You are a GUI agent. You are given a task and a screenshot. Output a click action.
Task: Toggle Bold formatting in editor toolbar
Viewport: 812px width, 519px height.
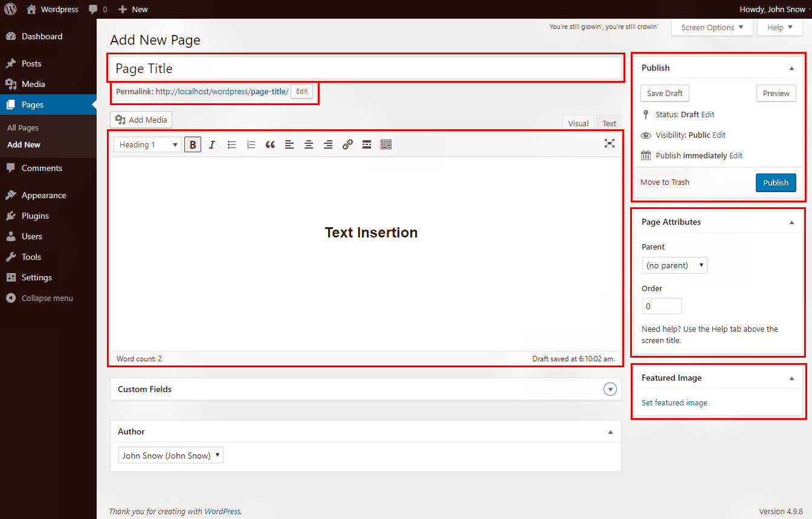point(193,144)
